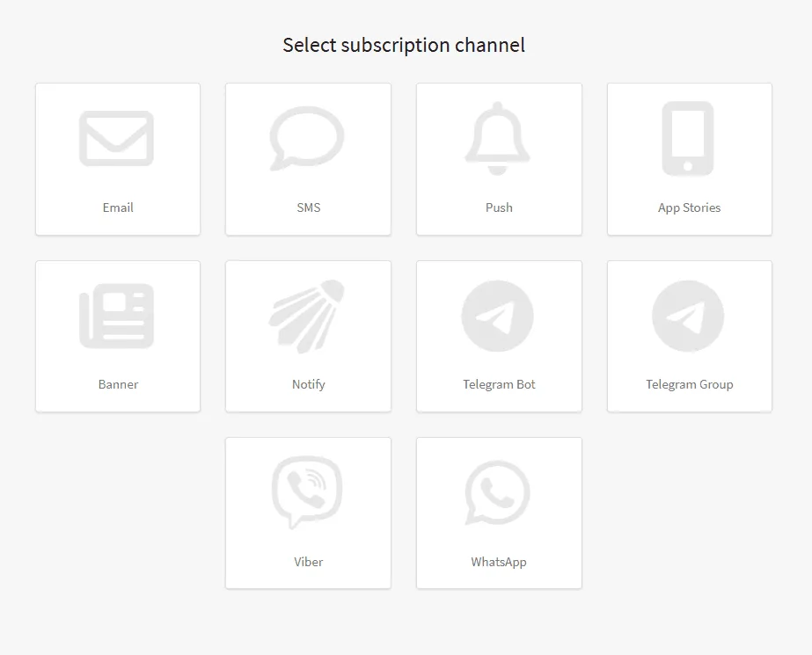Choose the Banner newspaper icon
This screenshot has height=655, width=812.
point(116,317)
